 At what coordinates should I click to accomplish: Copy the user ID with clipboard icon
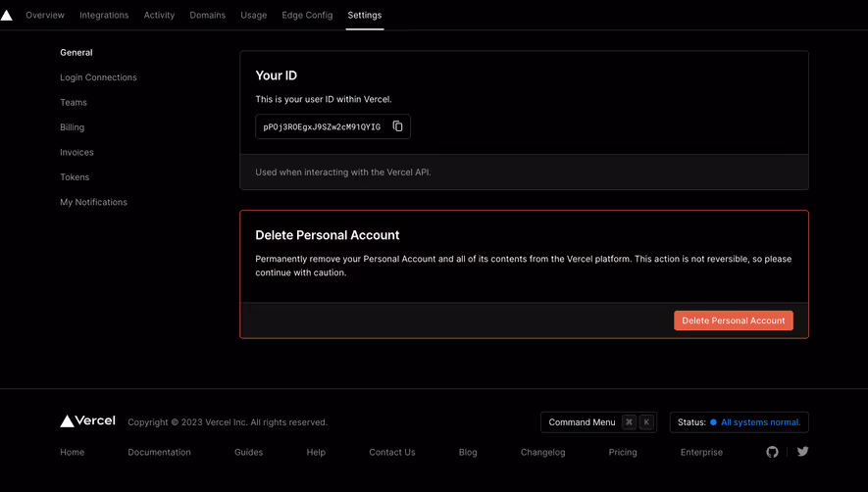[397, 126]
